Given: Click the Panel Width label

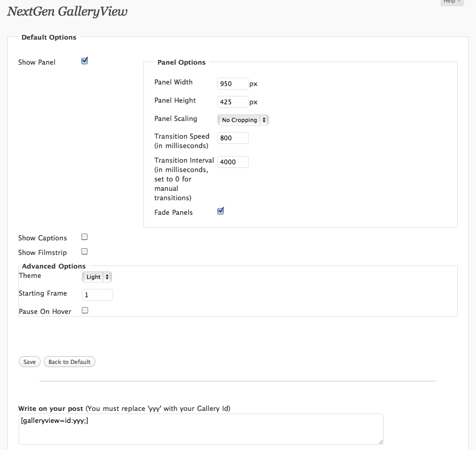Looking at the screenshot, I should (x=173, y=82).
